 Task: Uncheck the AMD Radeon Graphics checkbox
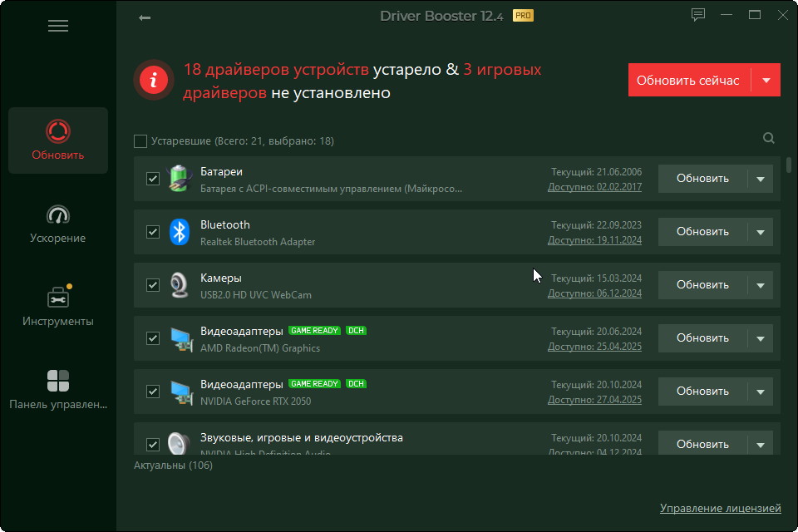[x=153, y=338]
